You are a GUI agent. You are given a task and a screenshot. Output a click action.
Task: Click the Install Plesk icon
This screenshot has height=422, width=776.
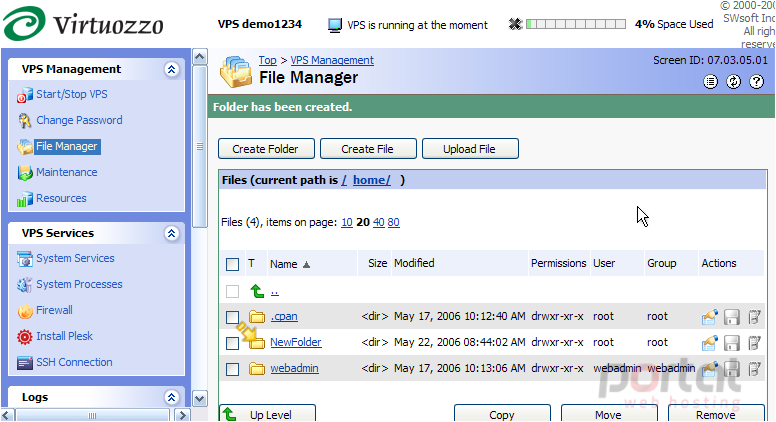[x=25, y=337]
